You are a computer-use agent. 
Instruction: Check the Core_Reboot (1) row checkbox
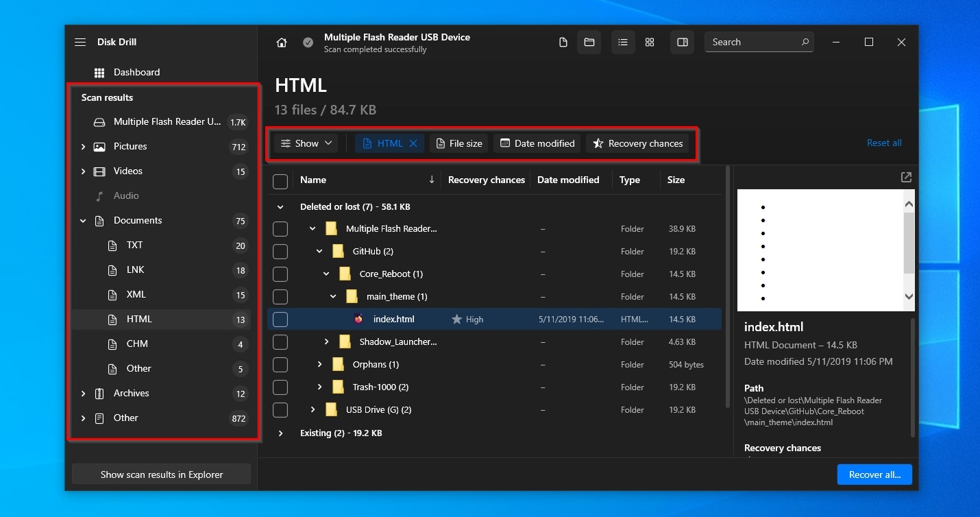(x=280, y=274)
